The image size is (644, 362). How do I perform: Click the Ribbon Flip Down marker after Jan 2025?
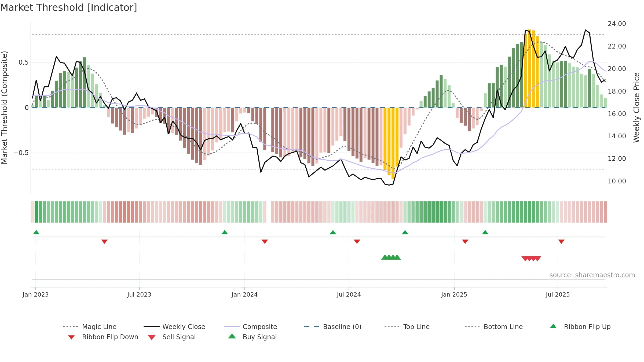465,242
